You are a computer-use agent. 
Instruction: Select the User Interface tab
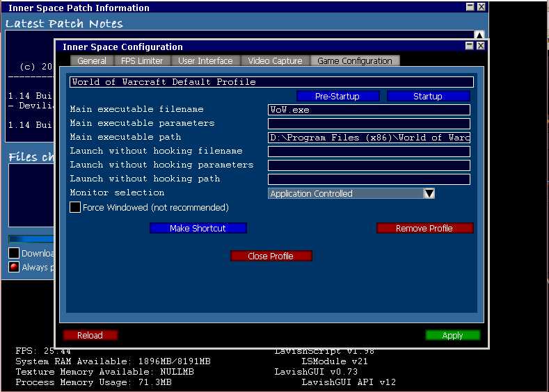[205, 60]
